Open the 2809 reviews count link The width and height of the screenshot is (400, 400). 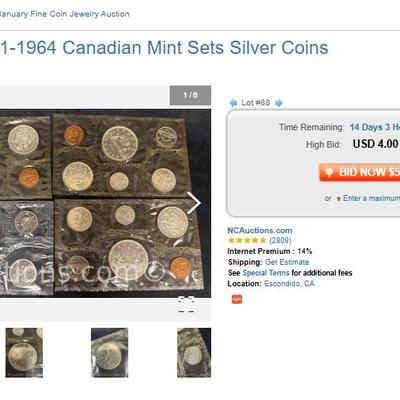pyautogui.click(x=280, y=240)
